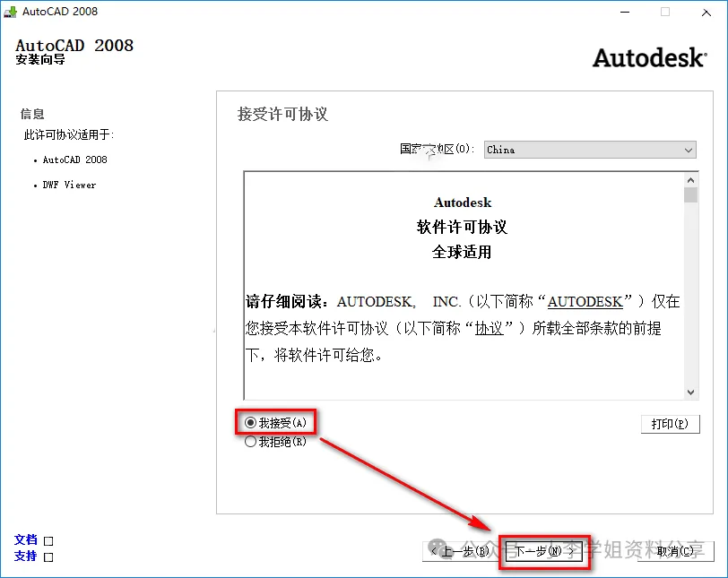This screenshot has width=728, height=578.
Task: Click the underlined 协议 term in license text
Action: pos(489,329)
